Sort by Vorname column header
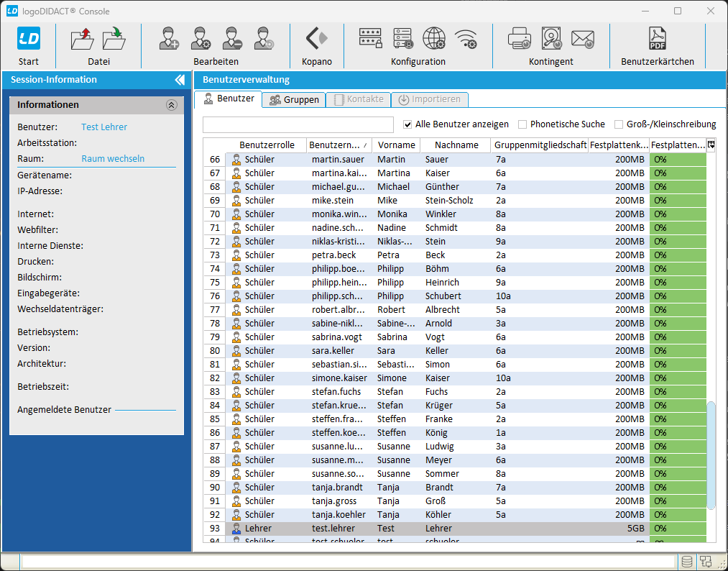Image resolution: width=728 pixels, height=571 pixels. 396,145
